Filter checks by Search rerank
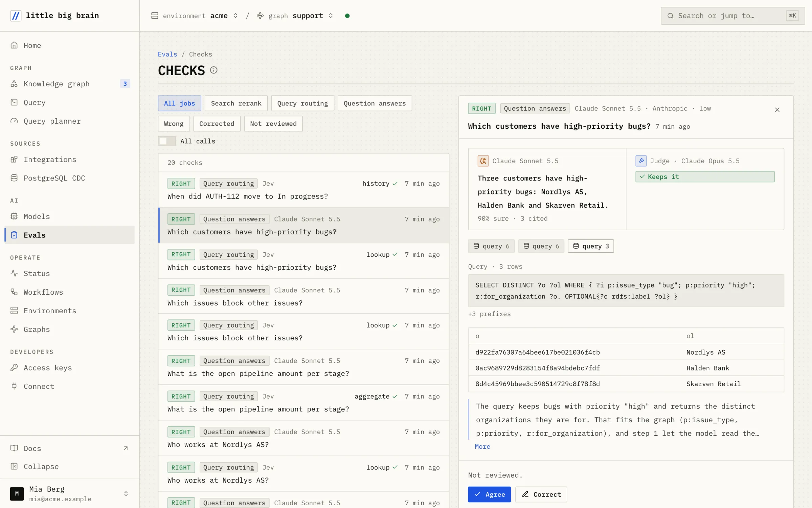812x508 pixels. [x=236, y=103]
